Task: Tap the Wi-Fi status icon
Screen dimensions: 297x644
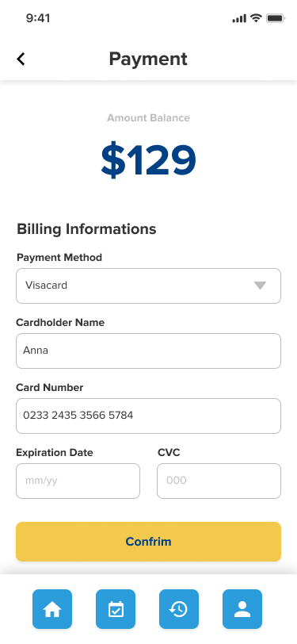Action: click(257, 18)
